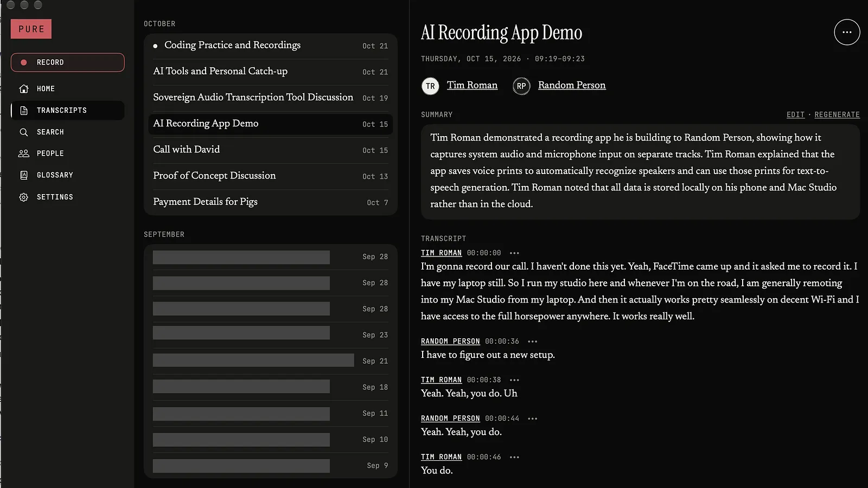868x488 pixels.
Task: Open the Tim Roman participant link
Action: 472,85
